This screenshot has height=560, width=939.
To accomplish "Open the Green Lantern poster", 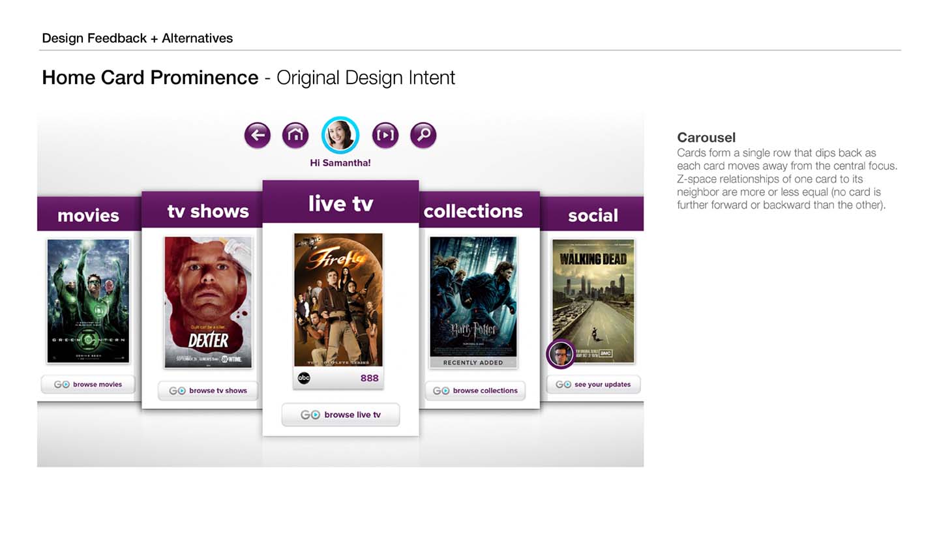I will [88, 301].
